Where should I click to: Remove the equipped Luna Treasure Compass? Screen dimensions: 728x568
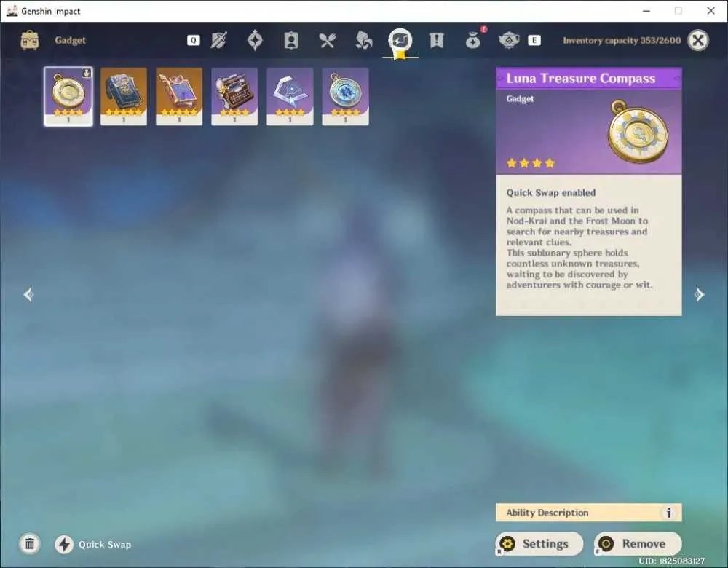[x=638, y=544]
